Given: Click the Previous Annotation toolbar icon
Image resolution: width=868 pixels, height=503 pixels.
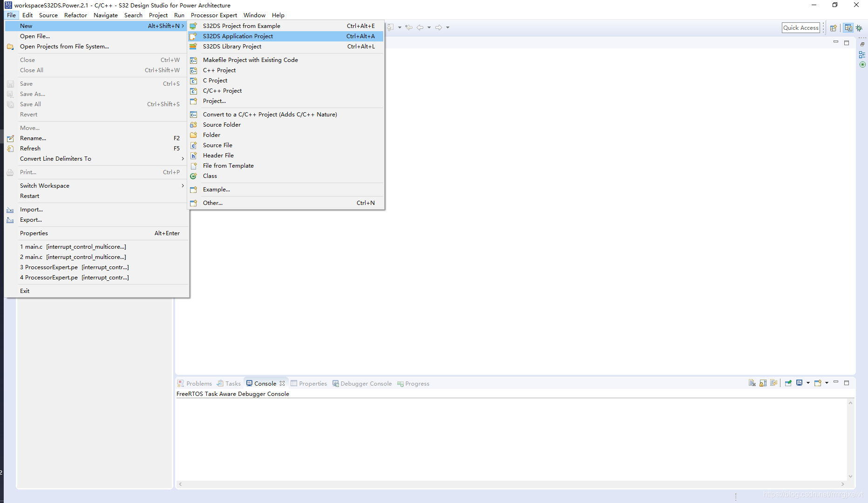Looking at the screenshot, I should point(391,27).
